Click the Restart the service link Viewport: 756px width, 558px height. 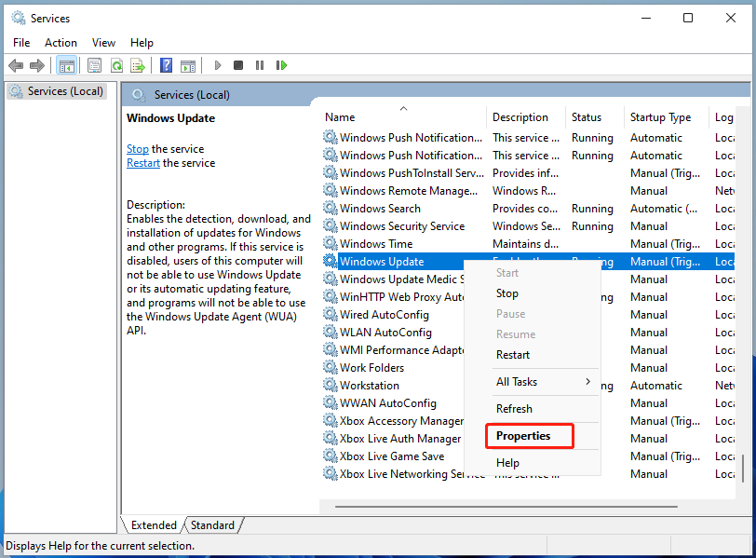[143, 162]
